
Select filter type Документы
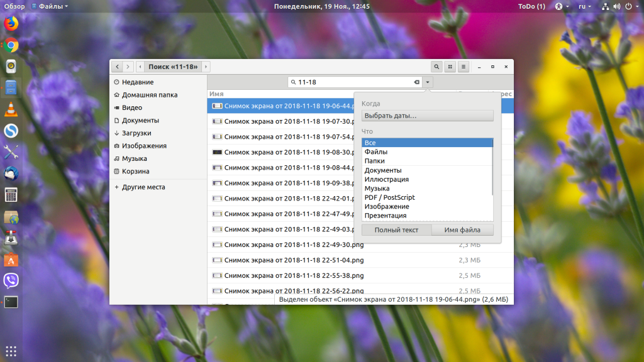tap(427, 170)
